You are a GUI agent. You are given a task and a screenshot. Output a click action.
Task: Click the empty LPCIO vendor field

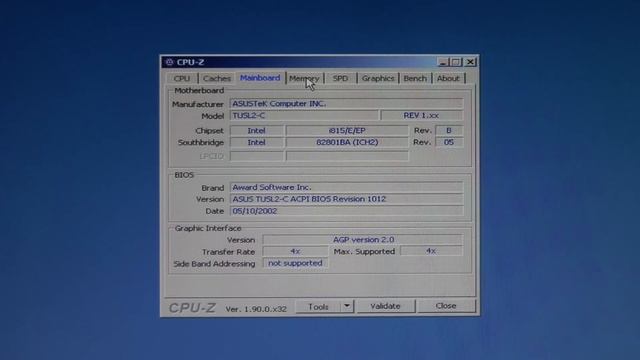pos(257,156)
